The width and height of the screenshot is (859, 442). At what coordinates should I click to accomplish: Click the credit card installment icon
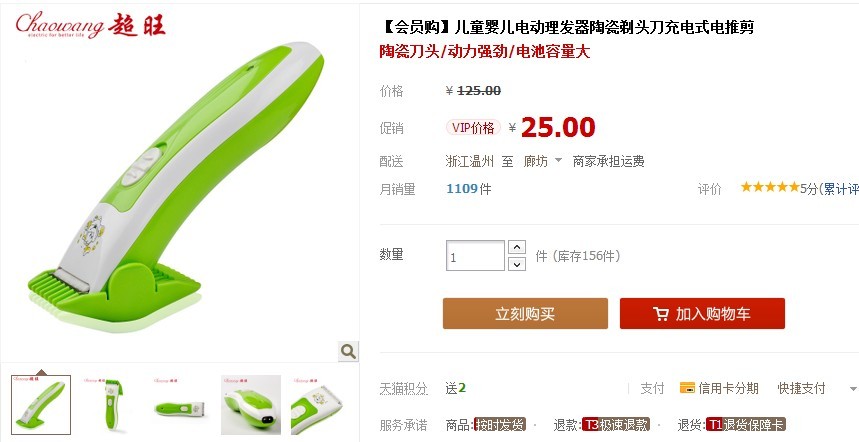pos(687,388)
